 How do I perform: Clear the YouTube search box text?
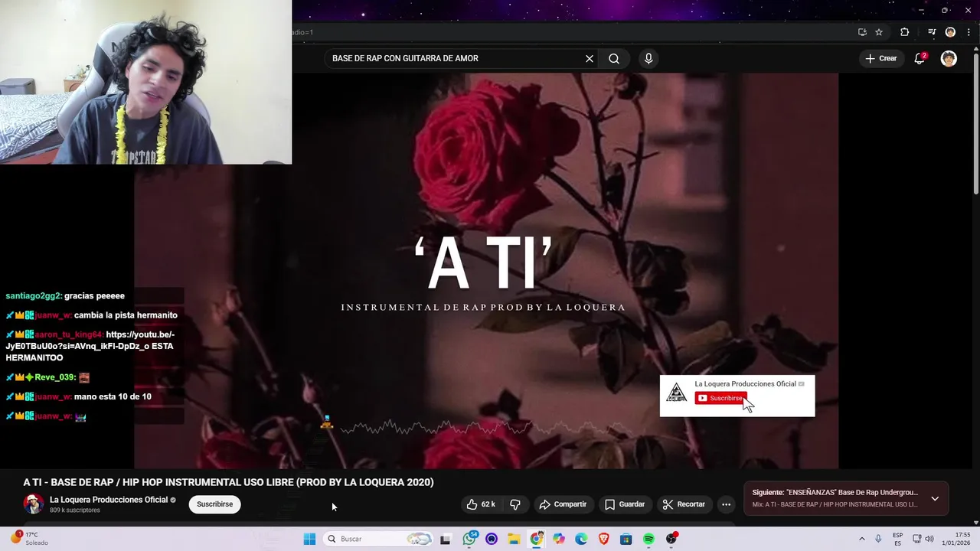pos(590,58)
